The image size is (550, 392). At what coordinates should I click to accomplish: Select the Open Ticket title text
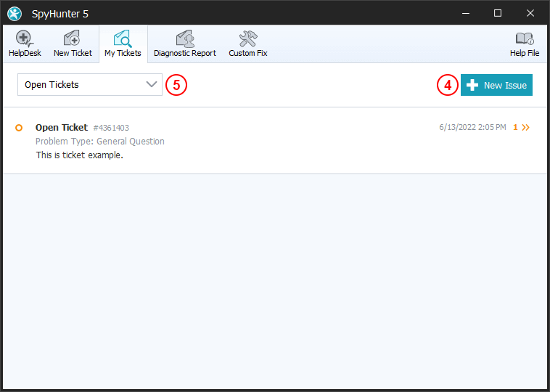(62, 128)
